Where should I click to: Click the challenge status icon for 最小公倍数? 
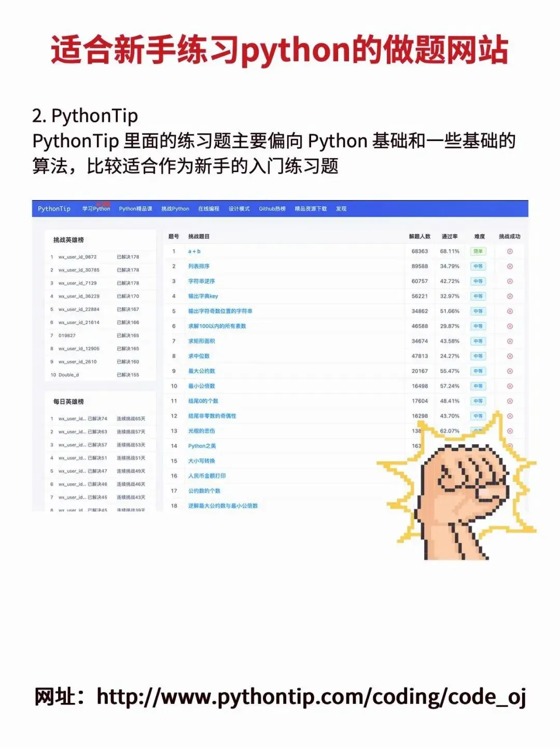point(510,387)
